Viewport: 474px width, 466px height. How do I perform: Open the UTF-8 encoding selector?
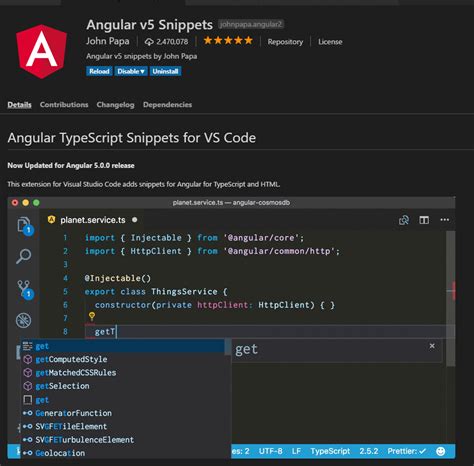pos(270,451)
